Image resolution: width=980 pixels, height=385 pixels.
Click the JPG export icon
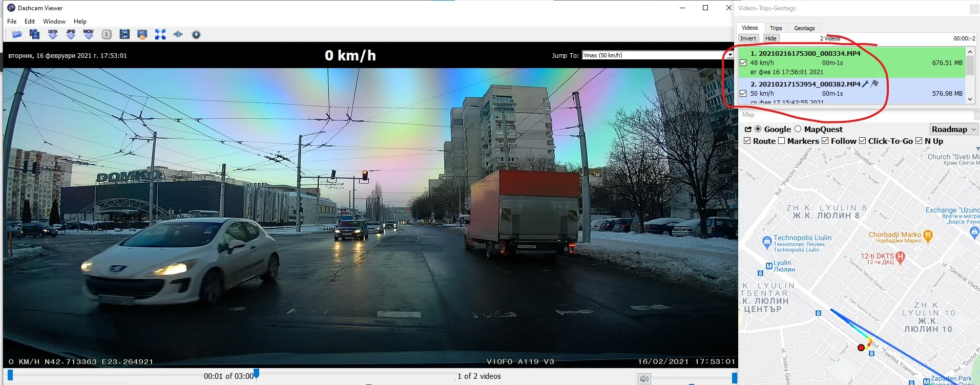pos(71,34)
